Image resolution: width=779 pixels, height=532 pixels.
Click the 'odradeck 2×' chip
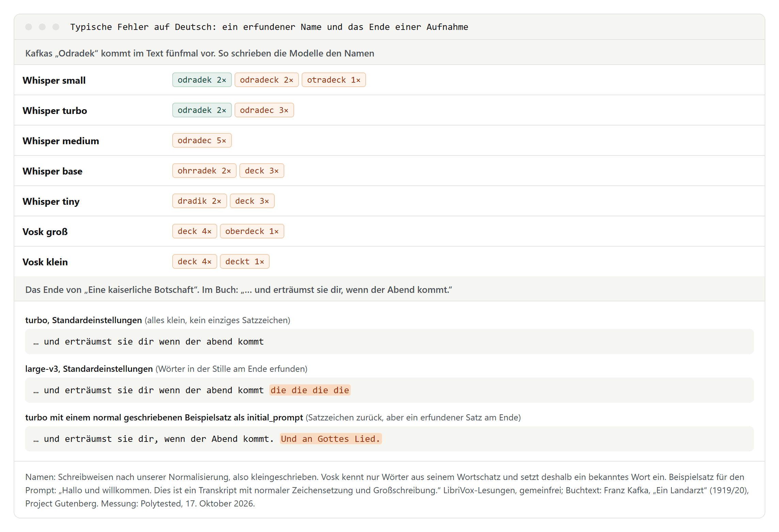267,80
